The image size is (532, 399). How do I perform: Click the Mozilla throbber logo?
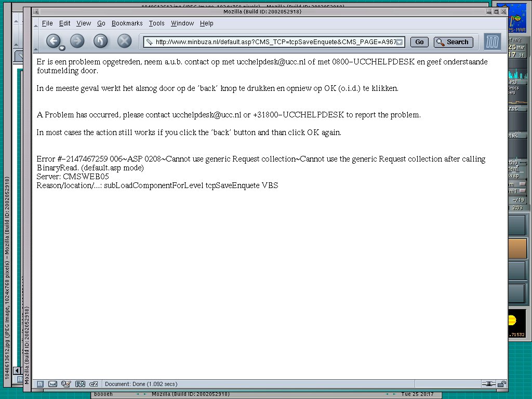tap(493, 42)
